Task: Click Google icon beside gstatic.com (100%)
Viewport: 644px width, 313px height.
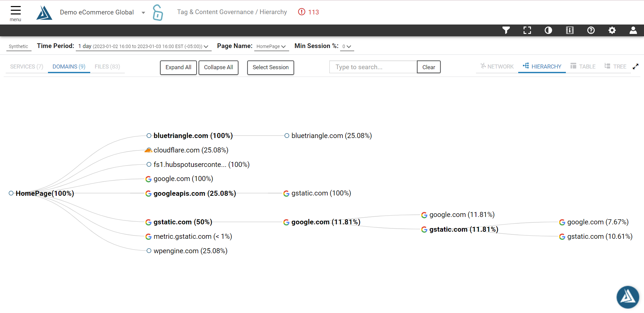Action: [286, 193]
